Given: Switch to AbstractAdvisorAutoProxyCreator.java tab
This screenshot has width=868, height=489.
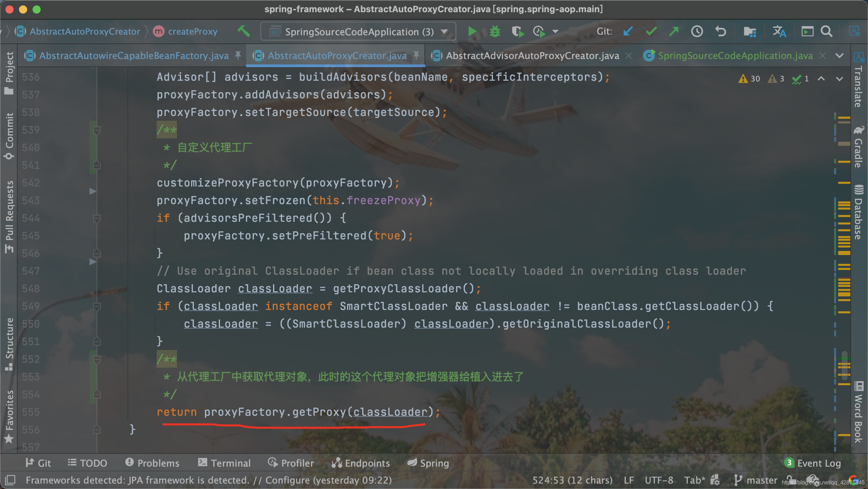Looking at the screenshot, I should click(532, 55).
